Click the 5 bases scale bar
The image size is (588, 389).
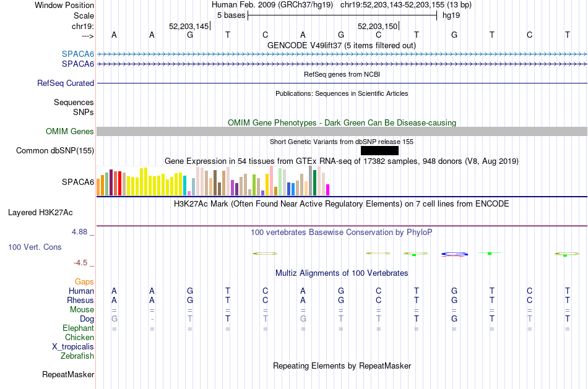pyautogui.click(x=342, y=15)
